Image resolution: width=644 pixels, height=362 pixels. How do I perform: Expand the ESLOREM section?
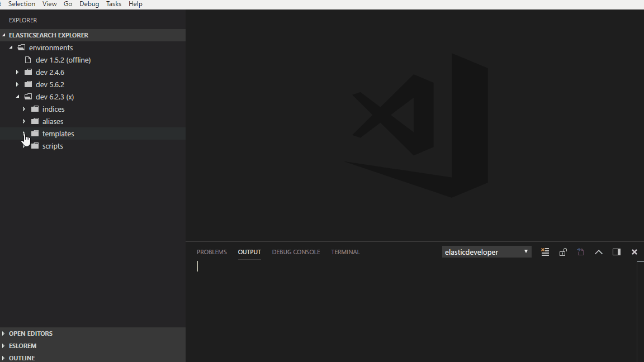click(3, 346)
